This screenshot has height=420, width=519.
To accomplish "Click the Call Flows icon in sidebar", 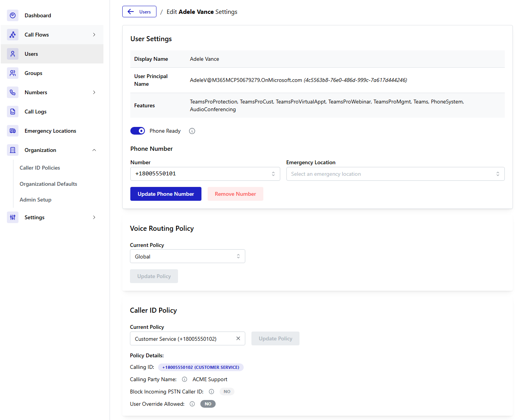I will [x=13, y=35].
